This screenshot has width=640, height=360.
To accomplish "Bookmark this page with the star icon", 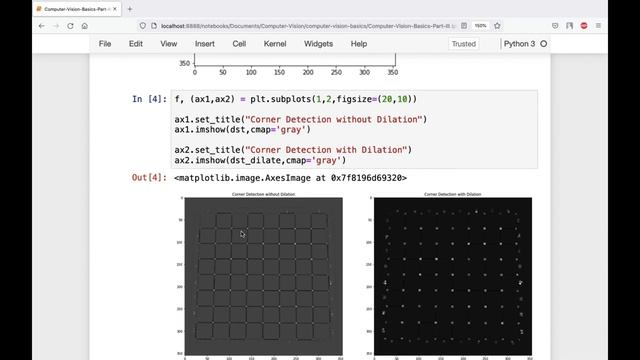I will (x=497, y=26).
